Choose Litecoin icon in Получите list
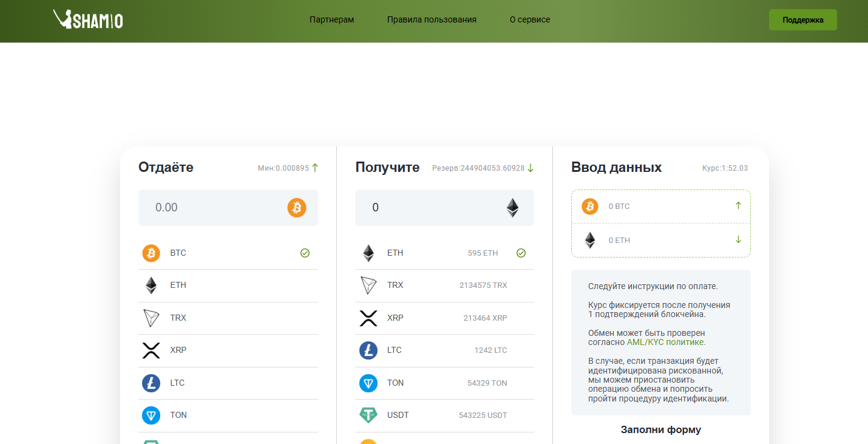Screen dimensions: 868x444 point(368,350)
